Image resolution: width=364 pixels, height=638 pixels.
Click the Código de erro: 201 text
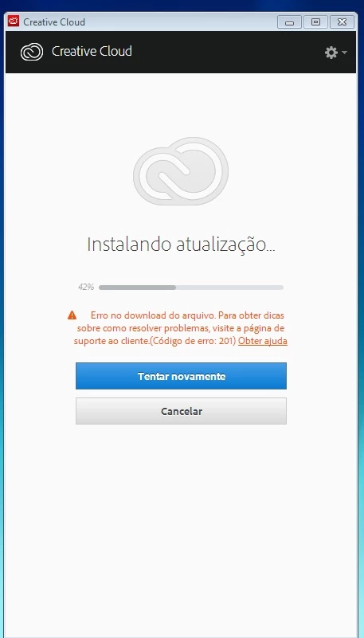(x=194, y=341)
